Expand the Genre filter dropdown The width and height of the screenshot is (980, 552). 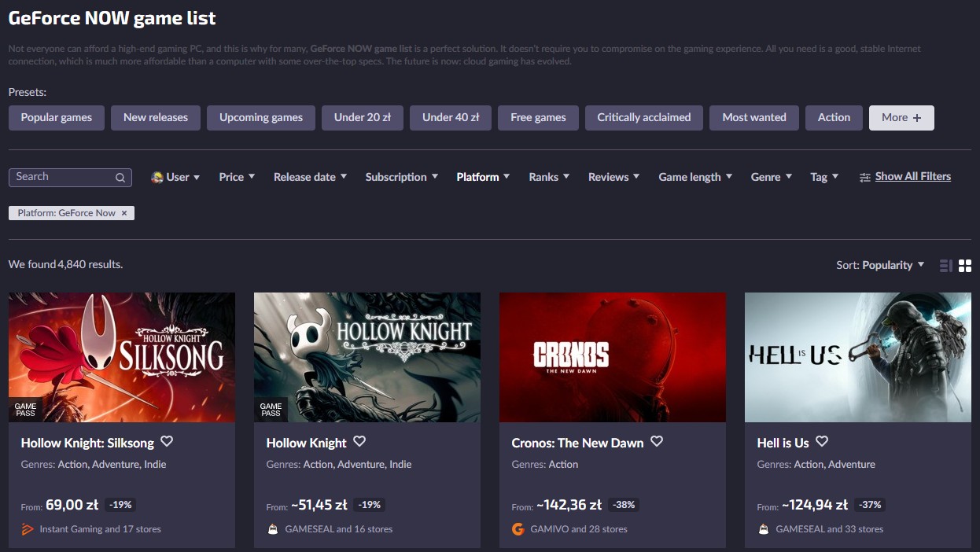[x=772, y=177]
